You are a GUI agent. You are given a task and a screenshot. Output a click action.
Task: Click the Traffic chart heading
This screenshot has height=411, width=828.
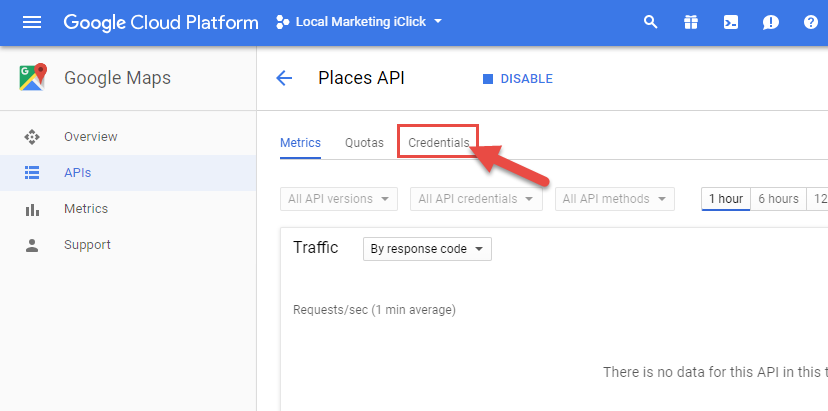click(316, 247)
